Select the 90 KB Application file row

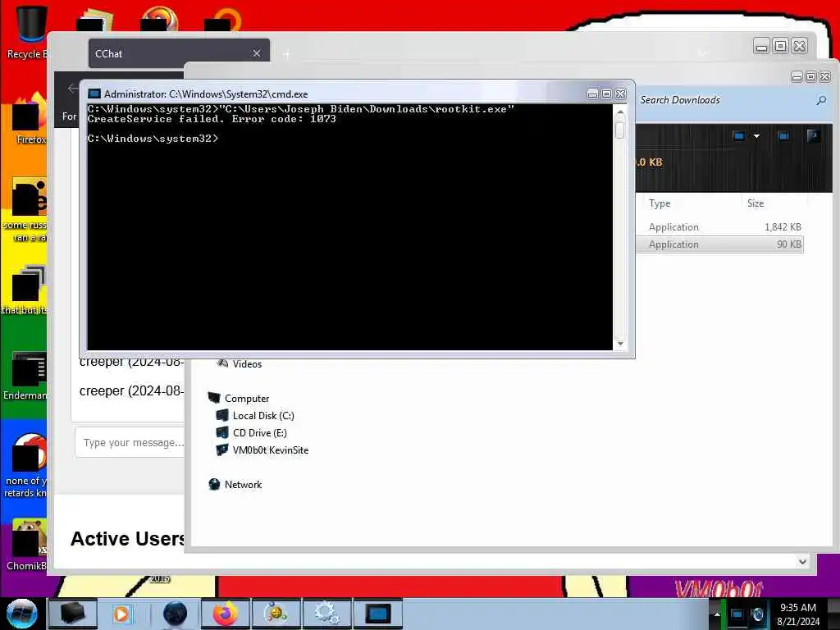719,244
